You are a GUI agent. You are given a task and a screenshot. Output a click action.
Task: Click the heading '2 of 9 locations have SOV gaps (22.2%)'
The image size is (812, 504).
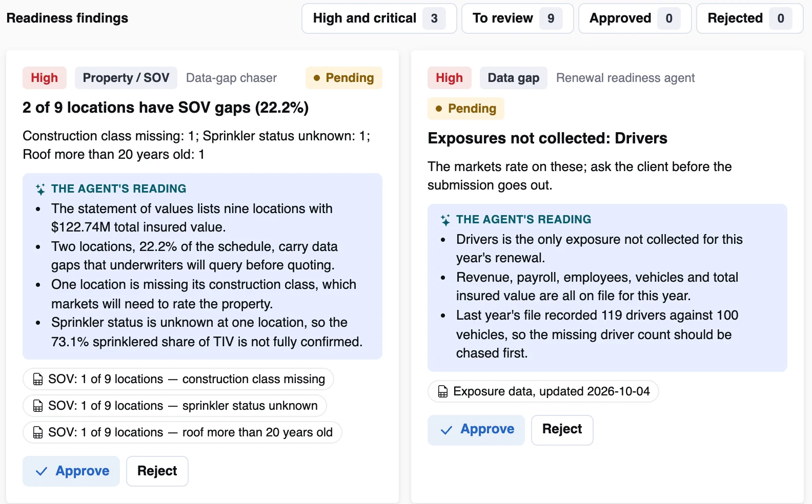(x=166, y=108)
